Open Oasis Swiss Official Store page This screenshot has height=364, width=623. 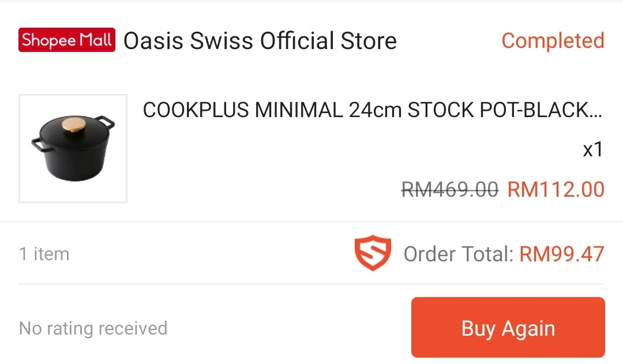point(260,41)
